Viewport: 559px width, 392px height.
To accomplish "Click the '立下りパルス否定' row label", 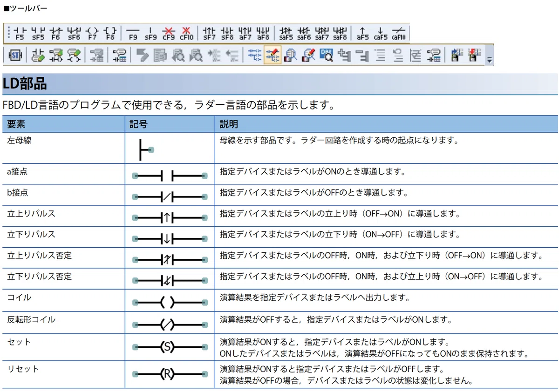I will [40, 277].
